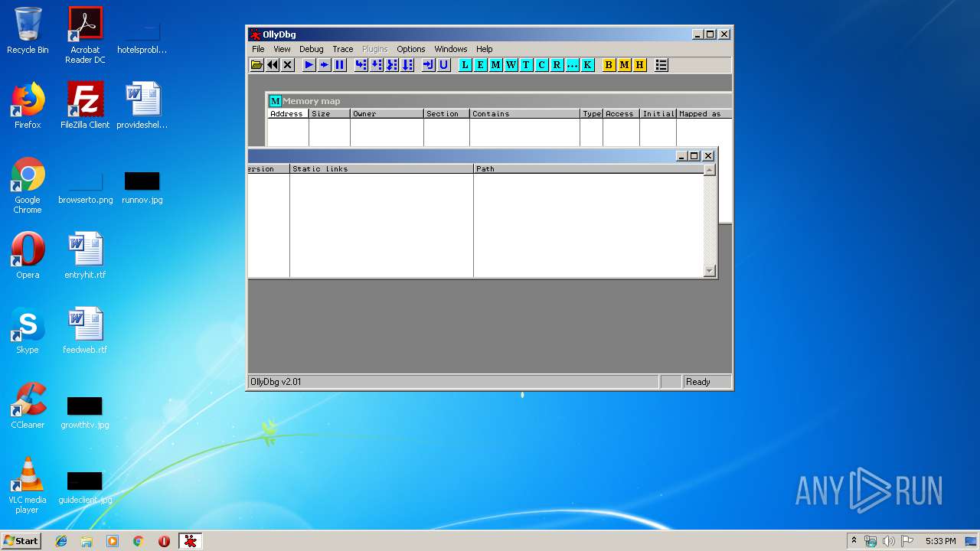Viewport: 980px width, 551px height.
Task: Open the View menu
Action: pyautogui.click(x=282, y=49)
